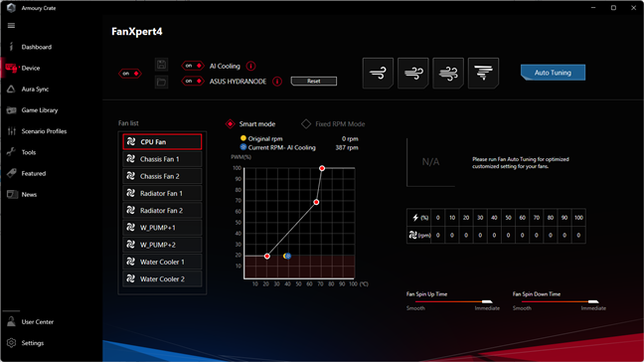Select the Full Speed fan preset icon
Viewport: 644px width, 362px height.
click(x=483, y=74)
